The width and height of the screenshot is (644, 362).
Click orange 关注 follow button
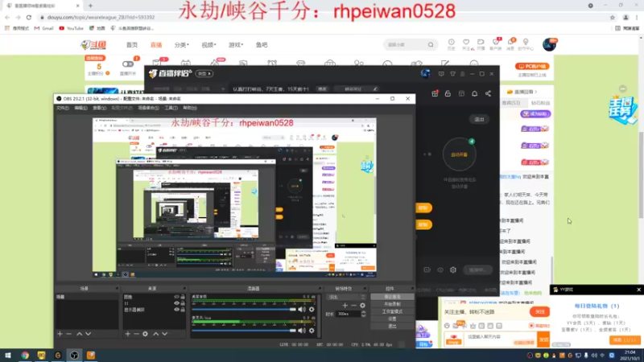tap(539, 312)
